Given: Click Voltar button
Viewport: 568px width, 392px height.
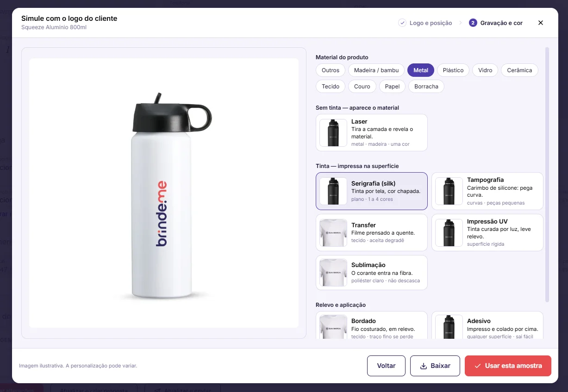Looking at the screenshot, I should pos(386,366).
